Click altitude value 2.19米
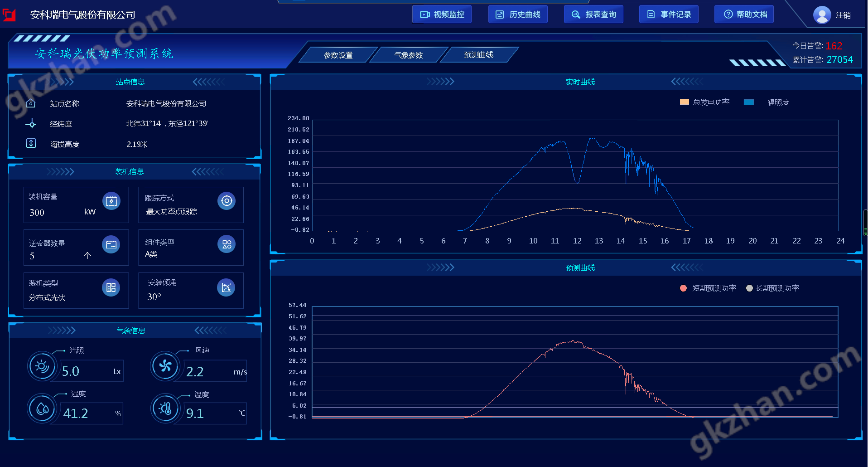Image resolution: width=868 pixels, height=467 pixels. pos(137,144)
